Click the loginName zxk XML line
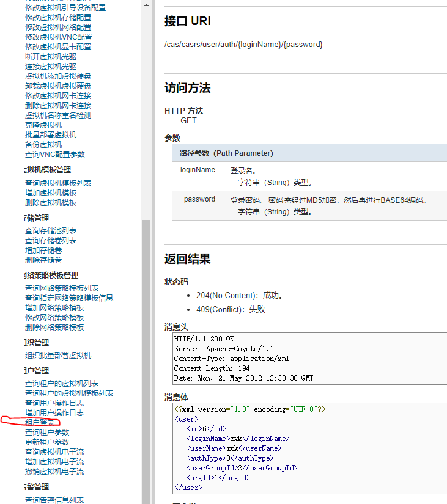This screenshot has width=447, height=504. [x=238, y=439]
